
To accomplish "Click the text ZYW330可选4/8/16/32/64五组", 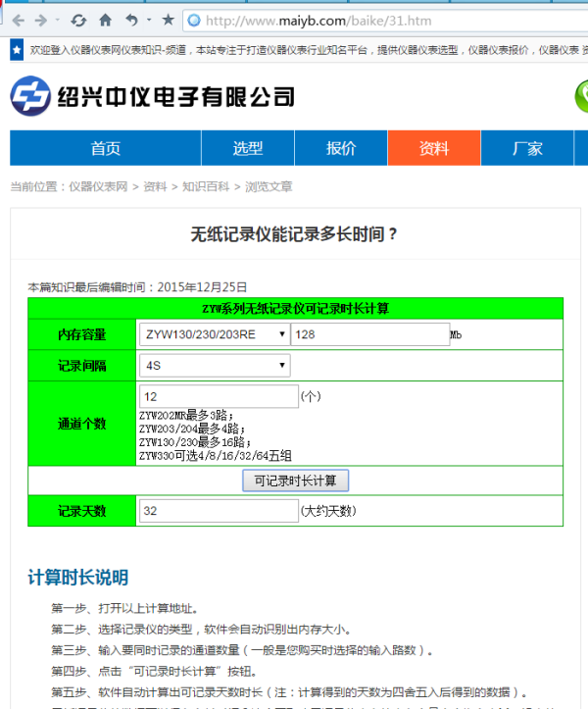I will (x=216, y=456).
